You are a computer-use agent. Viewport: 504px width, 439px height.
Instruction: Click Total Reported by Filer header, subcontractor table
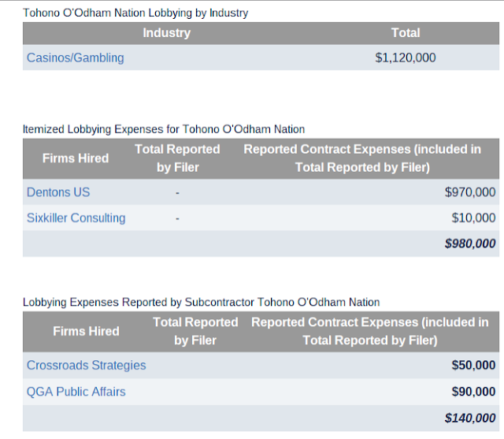point(195,332)
